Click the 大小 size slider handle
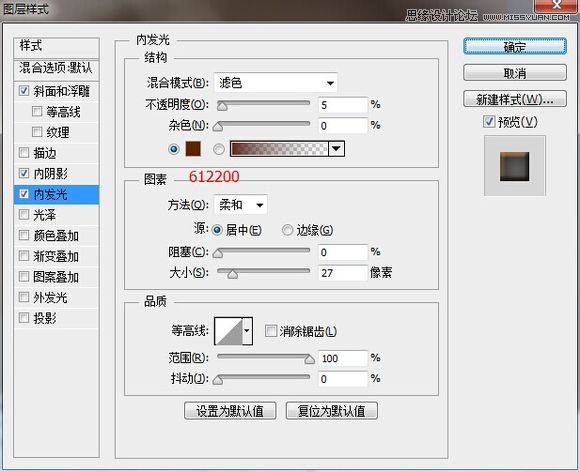 click(x=232, y=274)
